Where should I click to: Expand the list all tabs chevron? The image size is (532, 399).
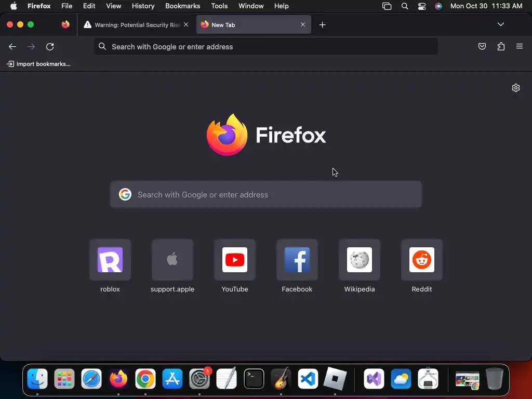(500, 24)
